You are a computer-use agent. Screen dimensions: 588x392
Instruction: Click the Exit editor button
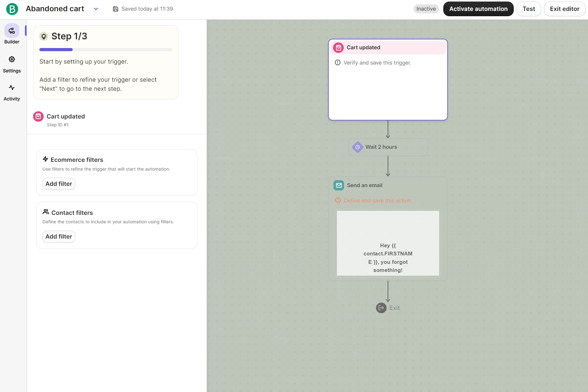point(564,9)
